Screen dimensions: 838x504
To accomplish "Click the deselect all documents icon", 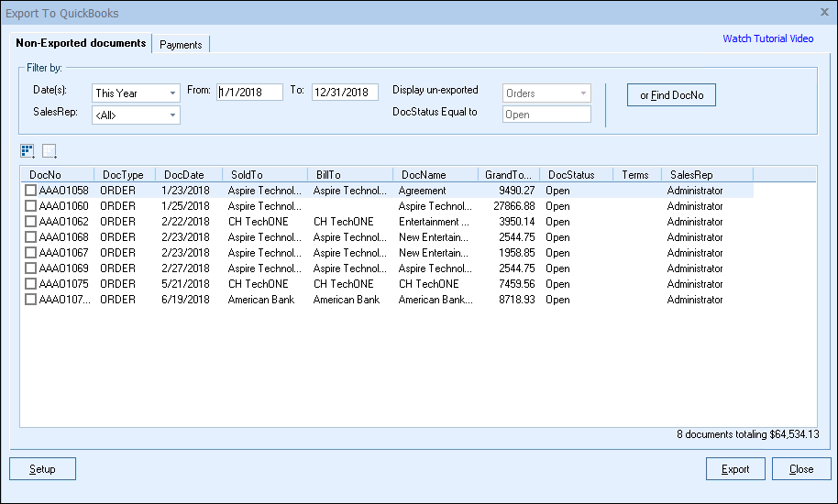I will pos(50,150).
